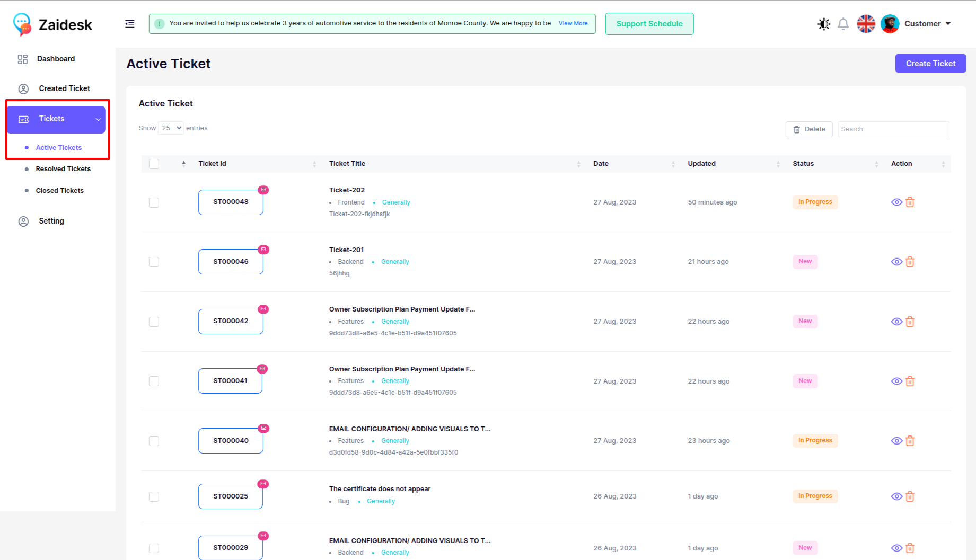
Task: Open View More announcement link
Action: [x=573, y=23]
